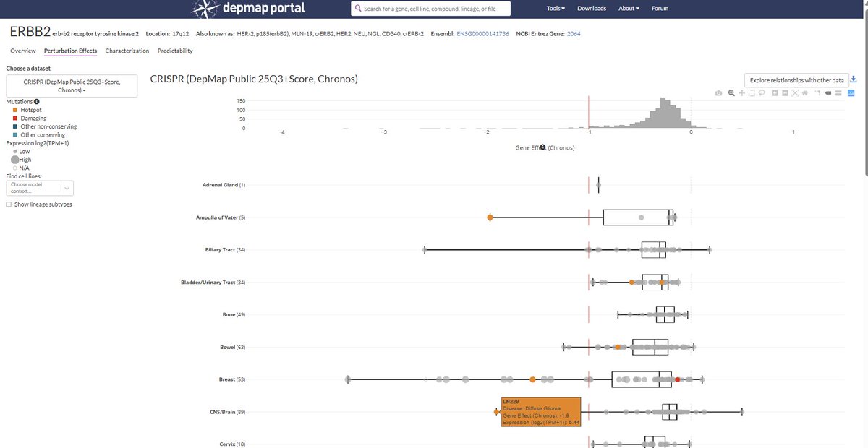Click the Damaging red legend swatch
The image size is (868, 448).
pos(14,119)
